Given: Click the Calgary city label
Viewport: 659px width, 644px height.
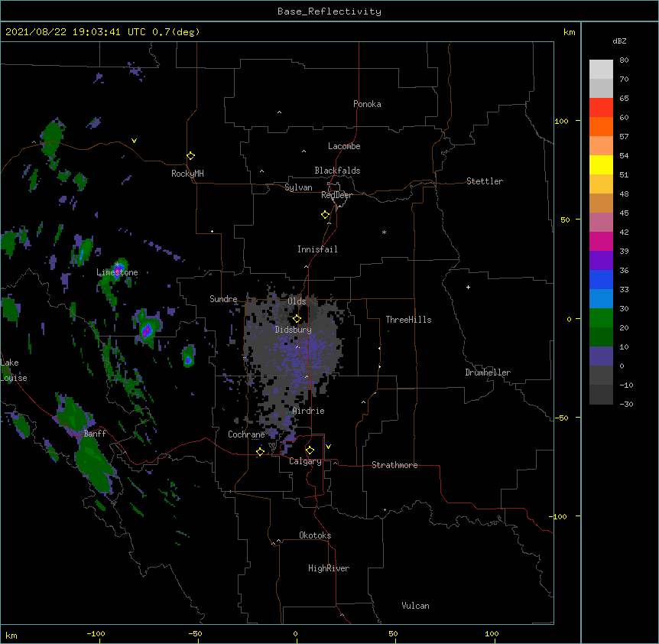Looking at the screenshot, I should (305, 461).
